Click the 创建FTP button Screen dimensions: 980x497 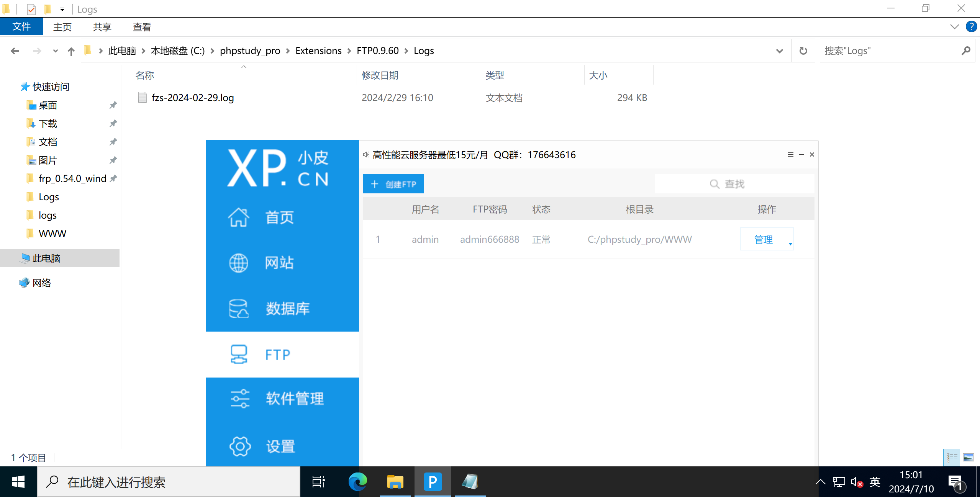tap(393, 184)
